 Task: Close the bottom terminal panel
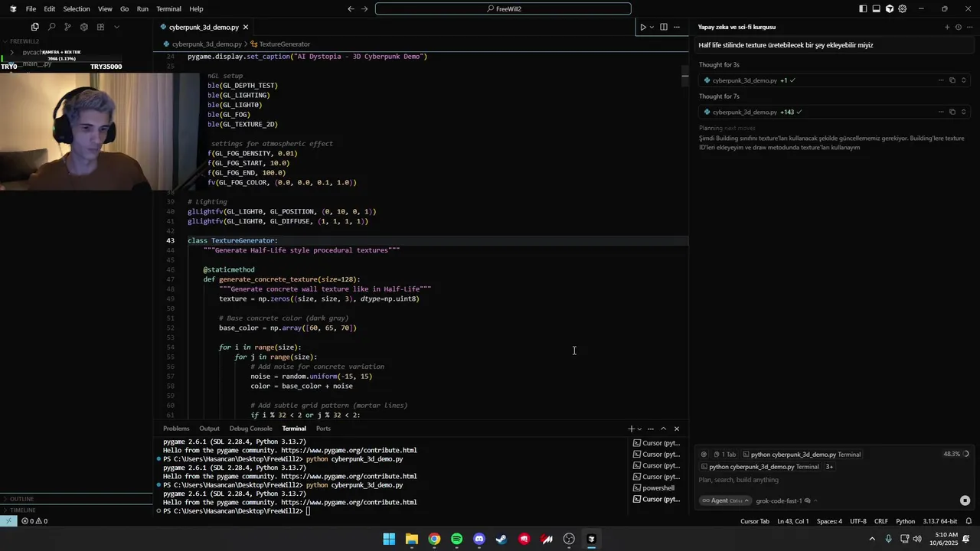click(x=677, y=429)
